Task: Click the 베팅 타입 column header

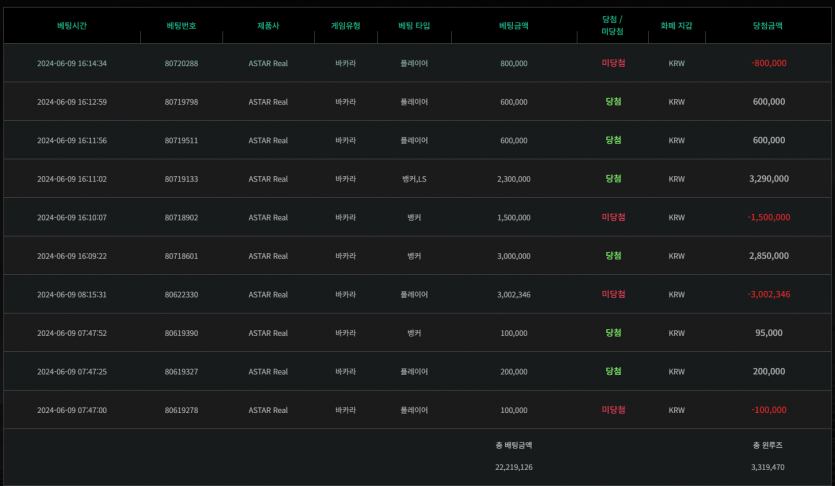Action: (414, 26)
